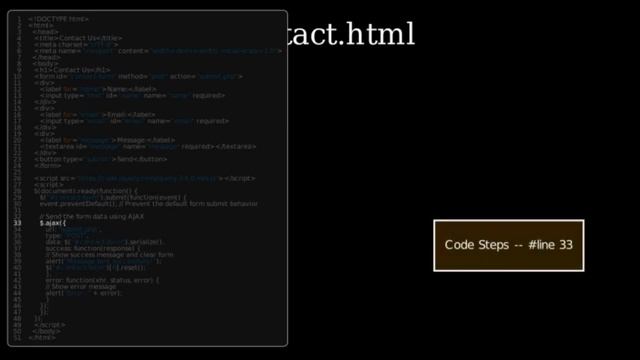Viewport: 640px width, 360px height.
Task: Click the '// Show error message' comment line
Action: (x=81, y=287)
